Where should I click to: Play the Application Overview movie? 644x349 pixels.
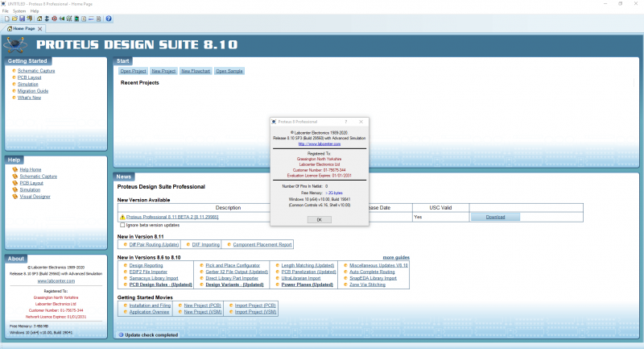(x=149, y=312)
